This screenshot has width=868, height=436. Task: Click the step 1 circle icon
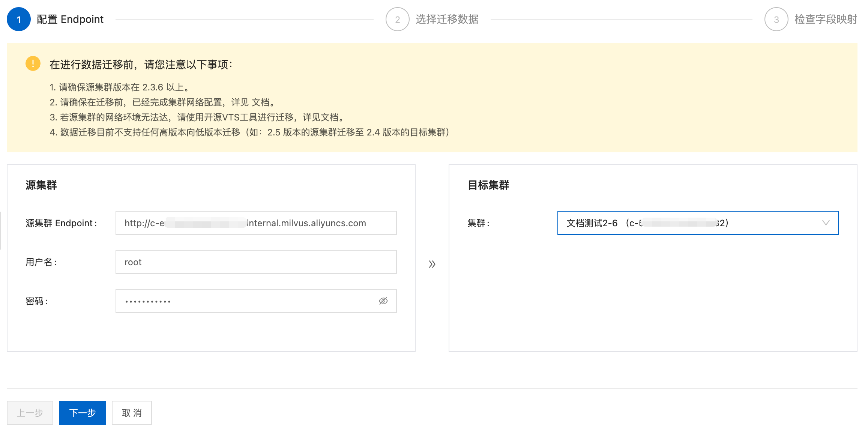click(19, 19)
